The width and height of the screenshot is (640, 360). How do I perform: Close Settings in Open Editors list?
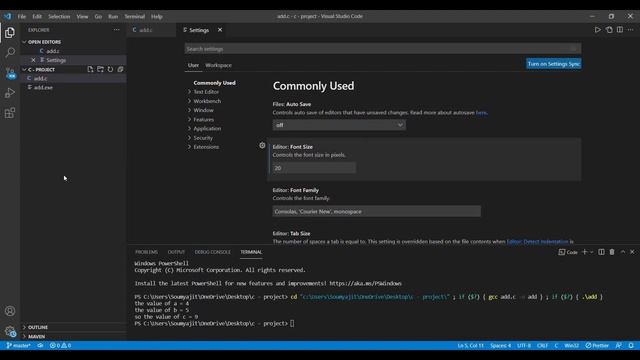(x=33, y=60)
